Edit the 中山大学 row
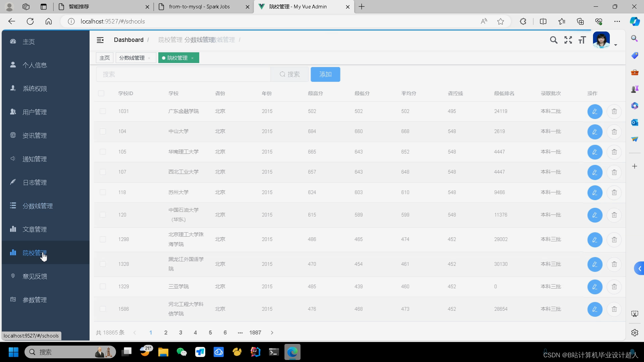The height and width of the screenshot is (362, 644). coord(594,132)
